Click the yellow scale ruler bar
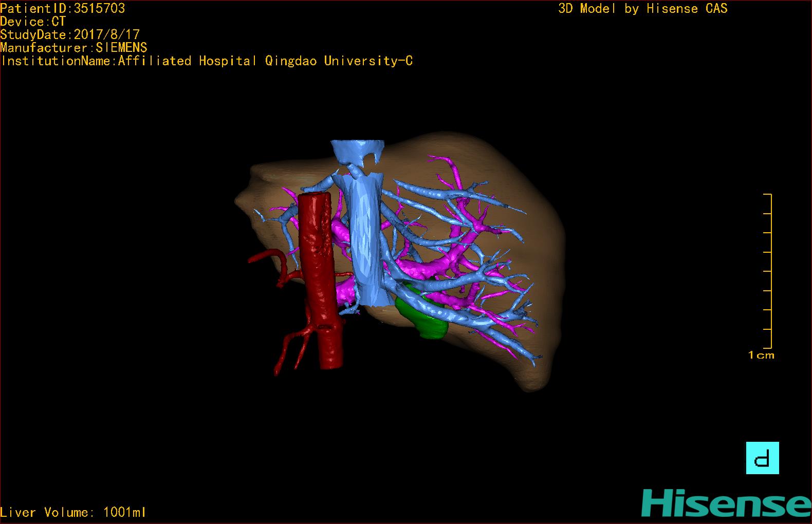The width and height of the screenshot is (812, 524). point(770,271)
